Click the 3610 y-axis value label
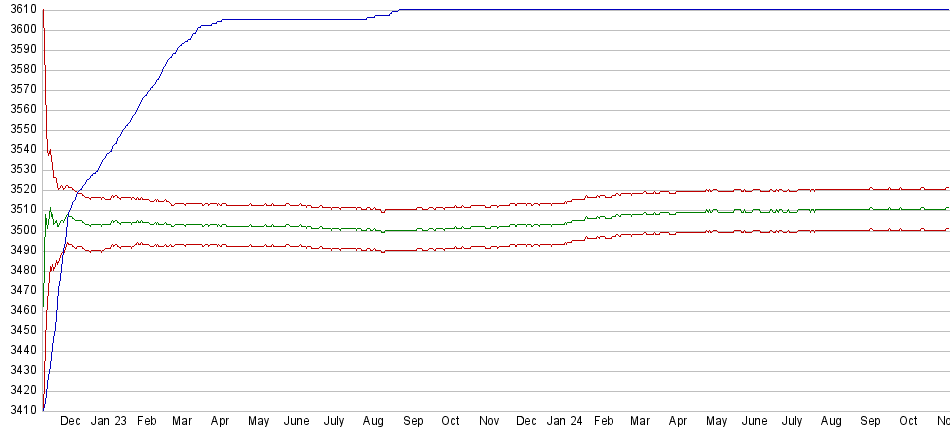The width and height of the screenshot is (950, 435). pyautogui.click(x=20, y=9)
